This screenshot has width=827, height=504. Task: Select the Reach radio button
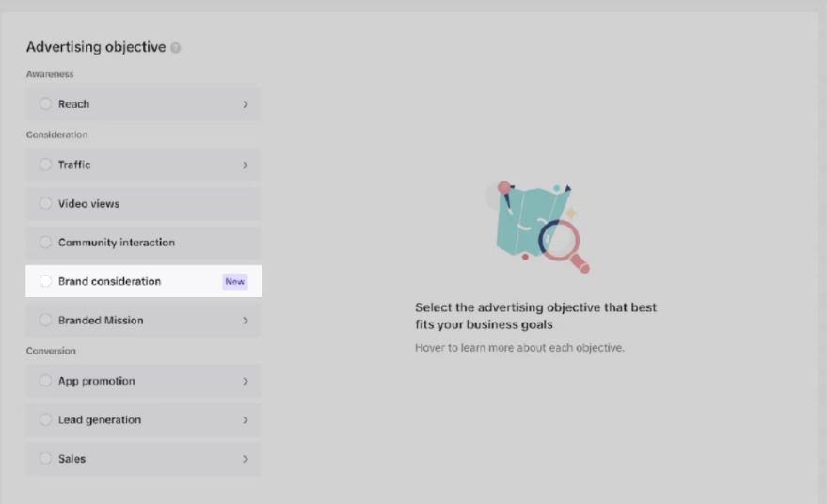pyautogui.click(x=46, y=104)
